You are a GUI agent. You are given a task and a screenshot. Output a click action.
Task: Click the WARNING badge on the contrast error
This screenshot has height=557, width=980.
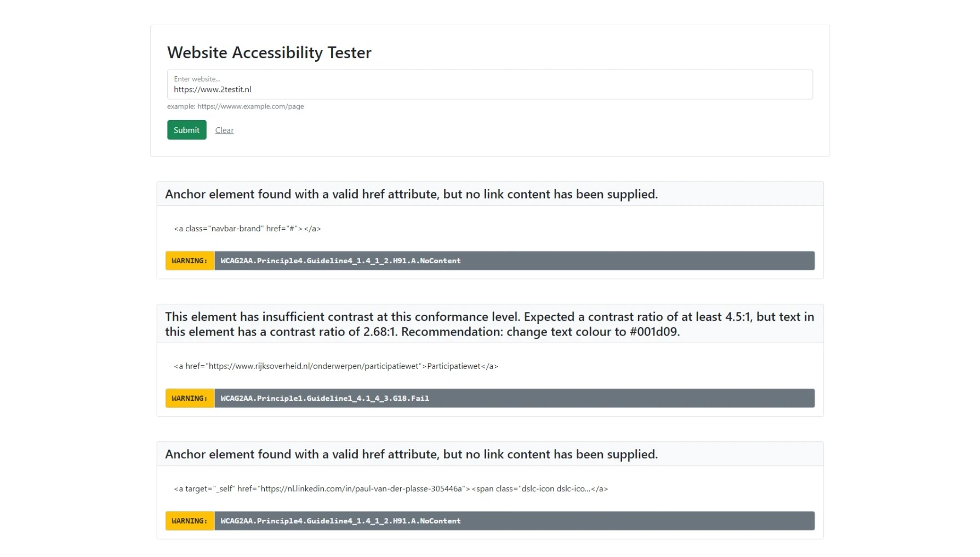coord(189,398)
